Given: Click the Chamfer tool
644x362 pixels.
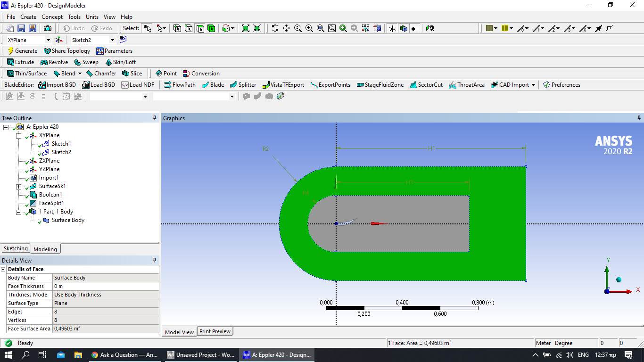Looking at the screenshot, I should (x=101, y=74).
